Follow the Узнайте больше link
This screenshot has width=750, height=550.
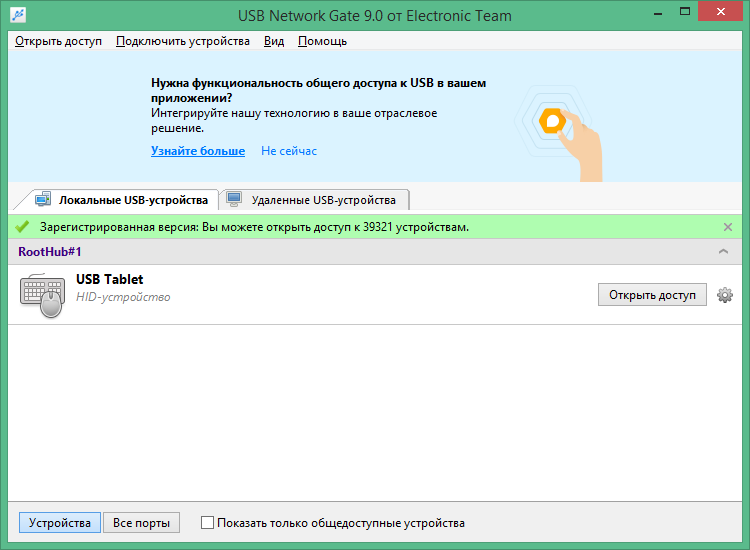click(198, 151)
